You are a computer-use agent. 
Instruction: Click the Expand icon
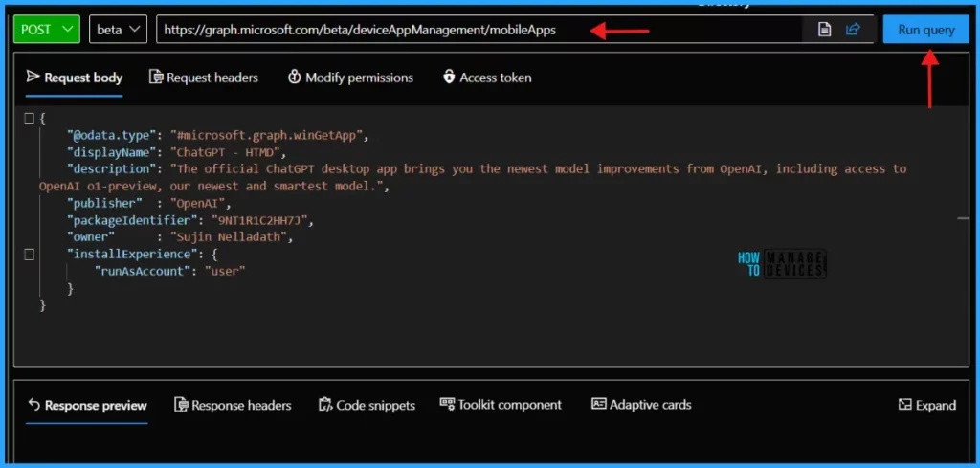(905, 405)
